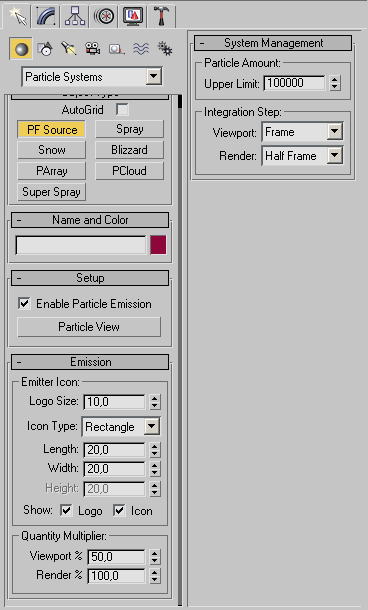This screenshot has width=368, height=610.
Task: Select the Systems gears category icon
Action: point(165,49)
